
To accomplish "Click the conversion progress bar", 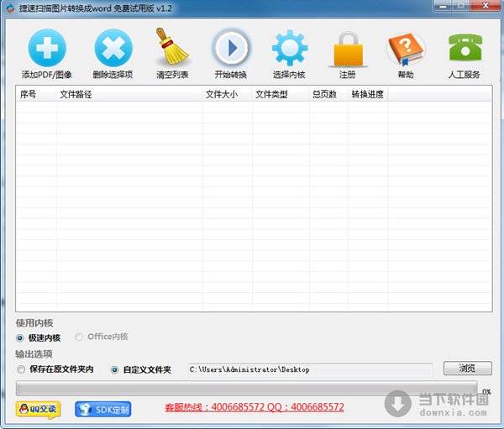I will click(x=246, y=388).
